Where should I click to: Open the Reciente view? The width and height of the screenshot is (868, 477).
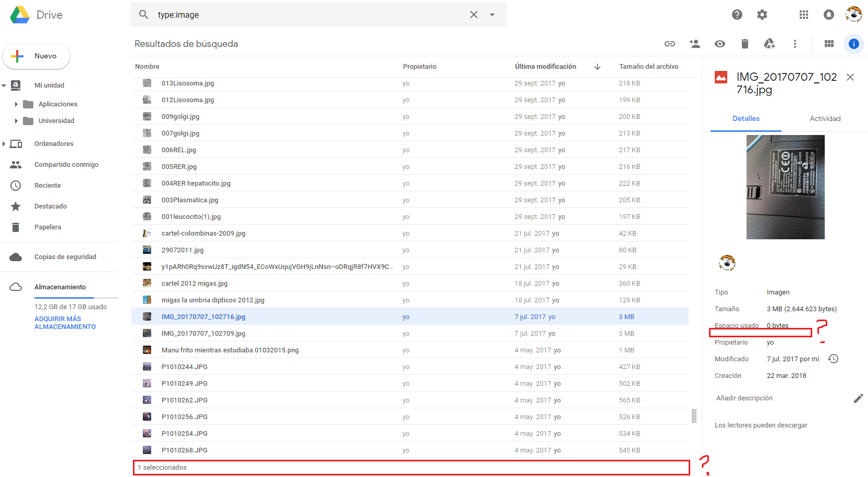pos(47,186)
